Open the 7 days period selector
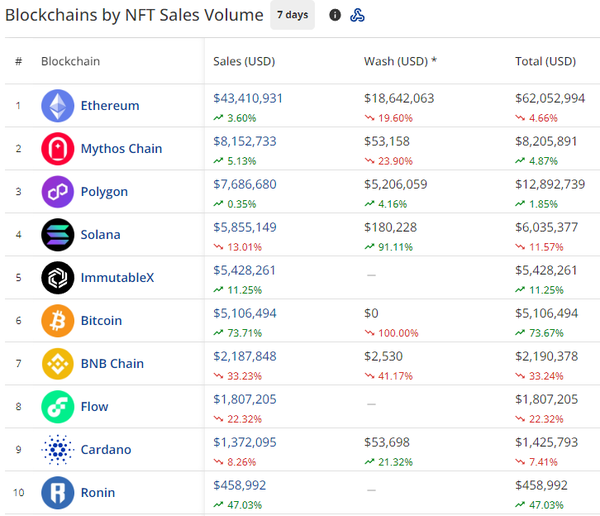This screenshot has height=516, width=600. click(292, 15)
